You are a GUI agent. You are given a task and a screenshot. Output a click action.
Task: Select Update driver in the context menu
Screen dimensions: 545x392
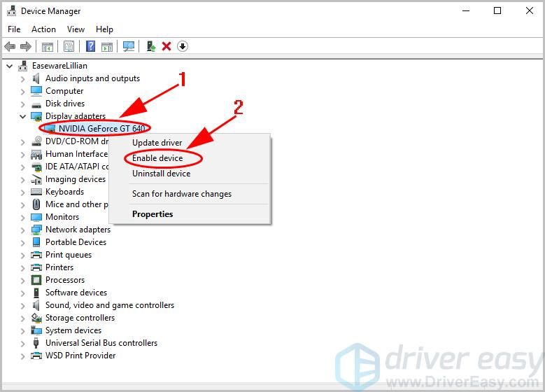point(157,143)
